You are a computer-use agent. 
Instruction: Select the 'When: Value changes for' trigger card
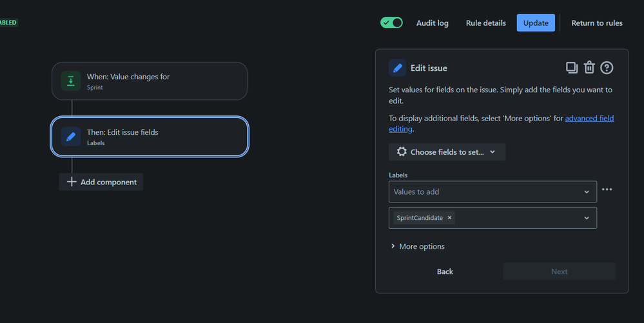point(150,81)
